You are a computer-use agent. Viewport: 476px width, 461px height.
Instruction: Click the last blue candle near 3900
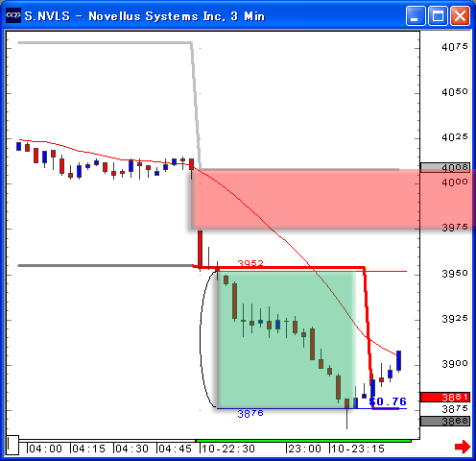coord(398,361)
